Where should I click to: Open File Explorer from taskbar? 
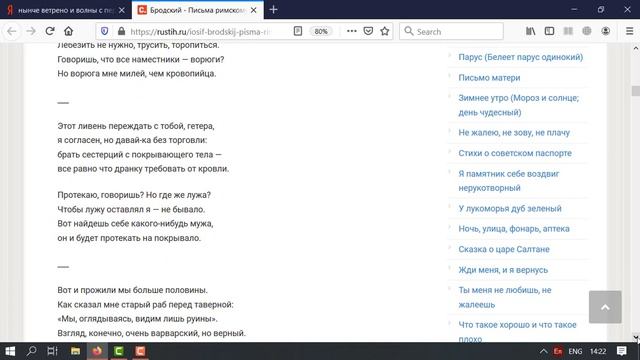[76, 351]
